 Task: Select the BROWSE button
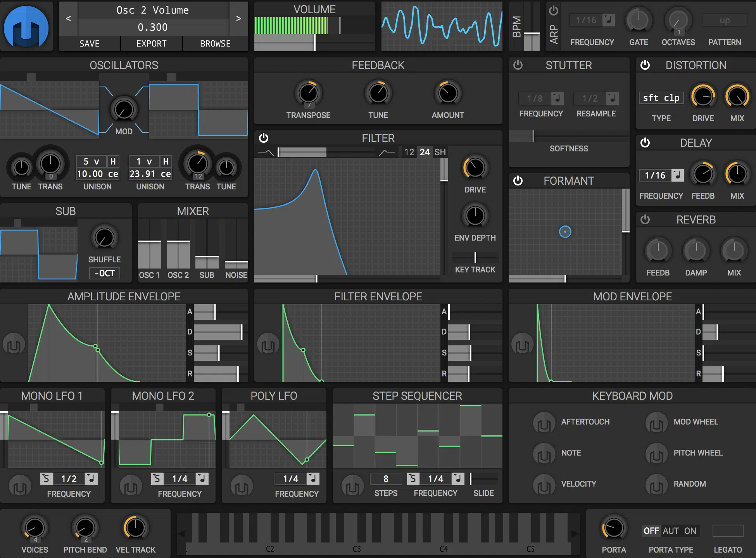tap(214, 43)
